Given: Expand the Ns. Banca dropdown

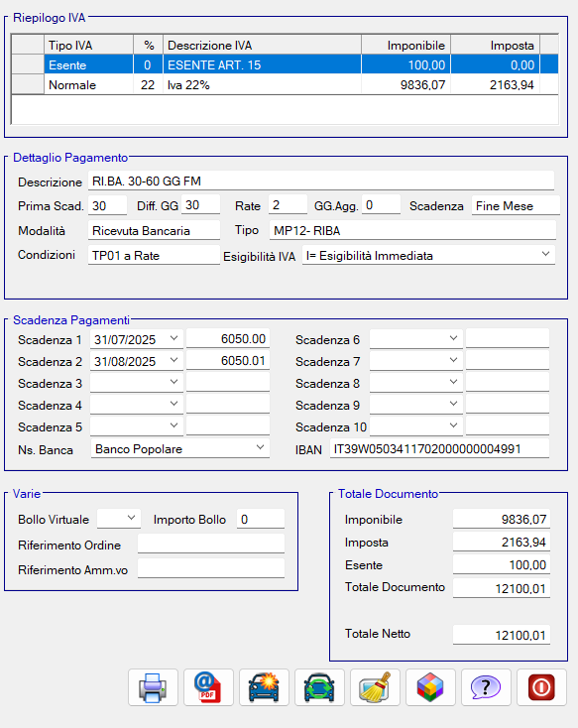Looking at the screenshot, I should tap(260, 447).
